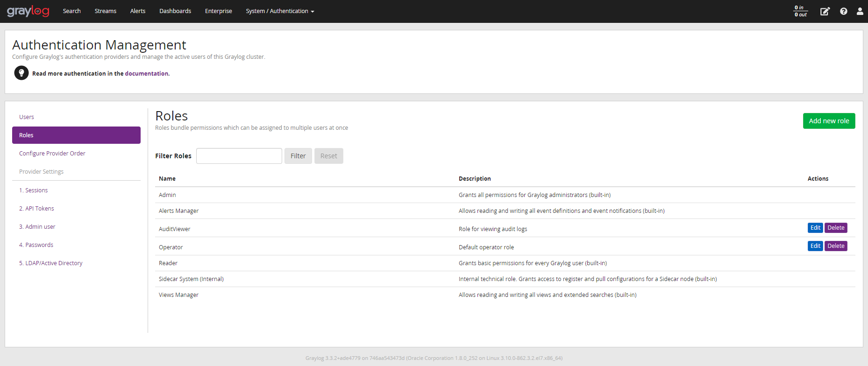This screenshot has height=366, width=868.
Task: Select the Roles sidebar item
Action: tap(76, 135)
